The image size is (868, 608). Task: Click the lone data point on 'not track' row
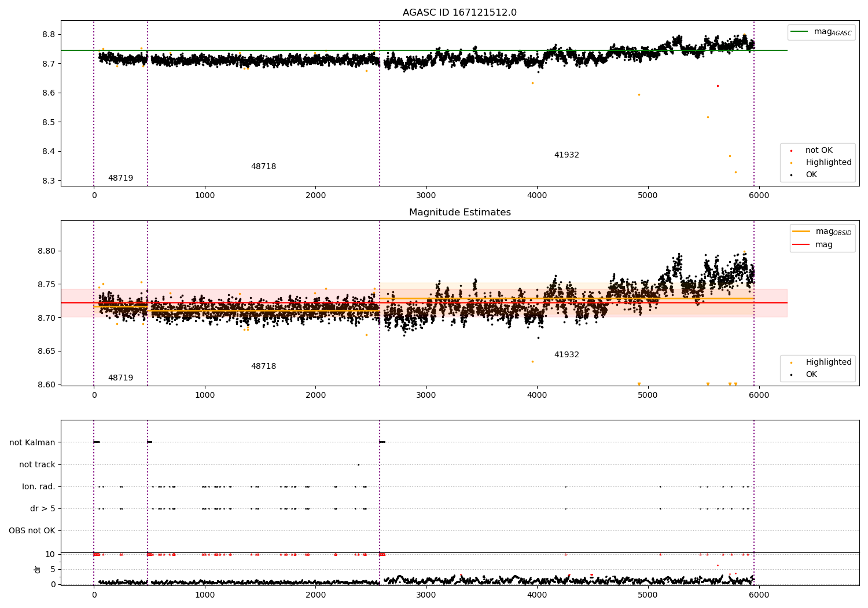pyautogui.click(x=358, y=464)
